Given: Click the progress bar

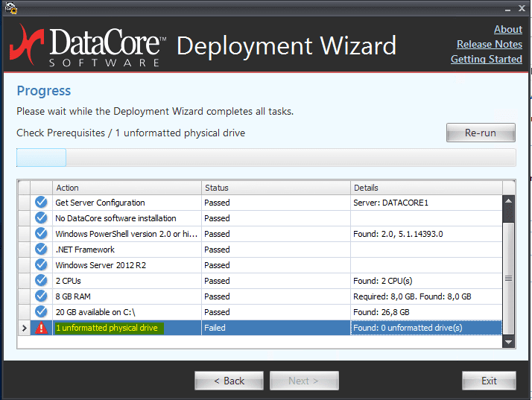Looking at the screenshot, I should click(x=266, y=157).
